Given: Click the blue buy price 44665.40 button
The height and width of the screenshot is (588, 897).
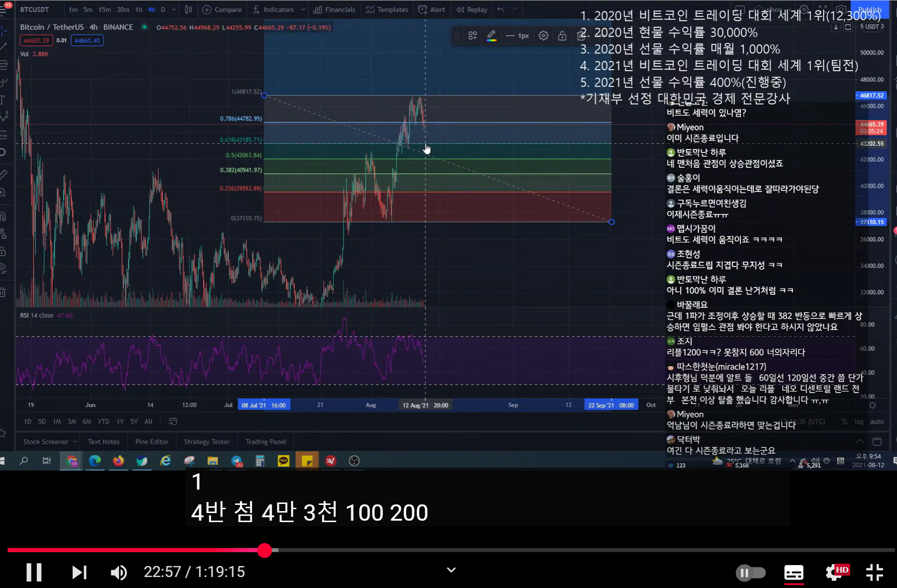Looking at the screenshot, I should click(x=87, y=41).
